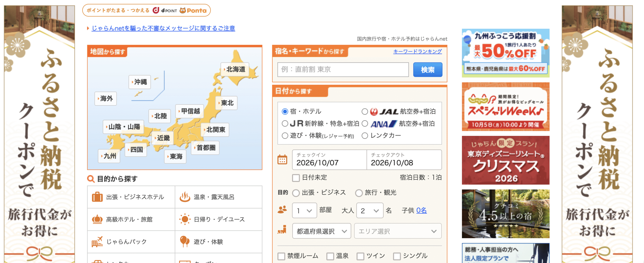Select 遊び・体験 (レジャー予約) radio option

[x=285, y=136]
